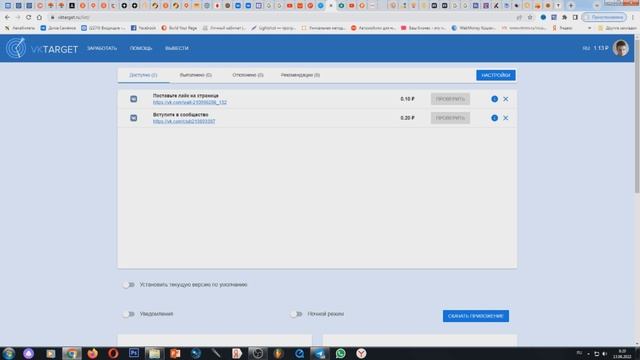Open the Windows Start menu
640x360 pixels.
9,353
